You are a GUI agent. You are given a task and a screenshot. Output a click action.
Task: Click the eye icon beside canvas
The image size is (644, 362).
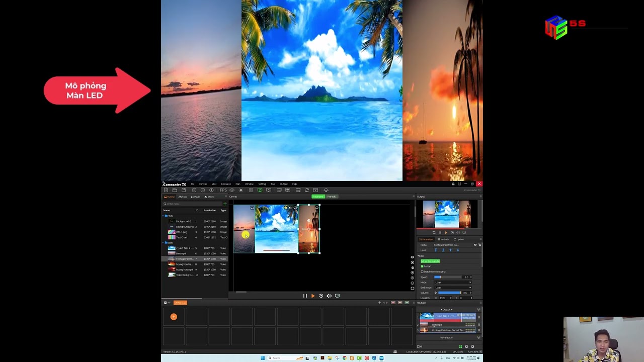click(x=413, y=257)
